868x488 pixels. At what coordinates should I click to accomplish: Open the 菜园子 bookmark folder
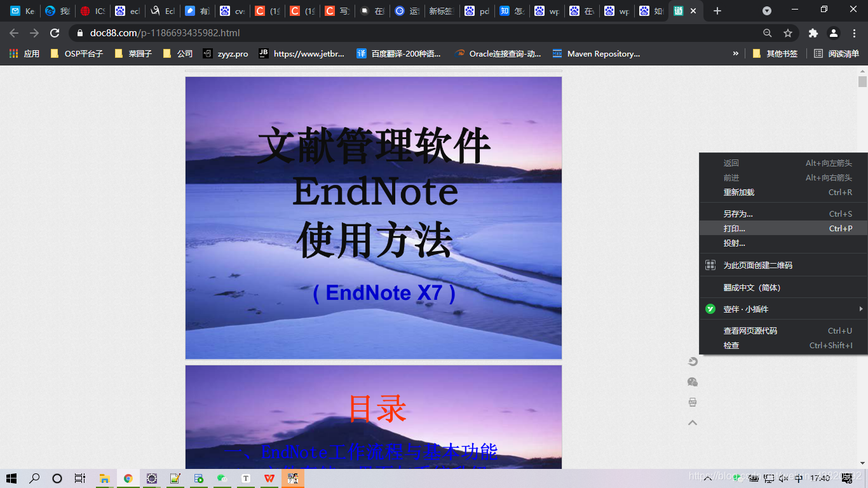(133, 54)
